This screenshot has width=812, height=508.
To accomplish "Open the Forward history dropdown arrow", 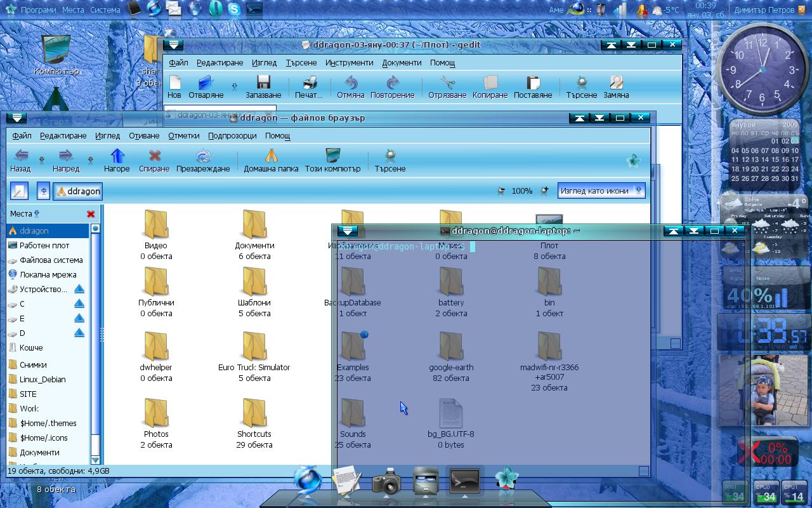I will coord(90,161).
